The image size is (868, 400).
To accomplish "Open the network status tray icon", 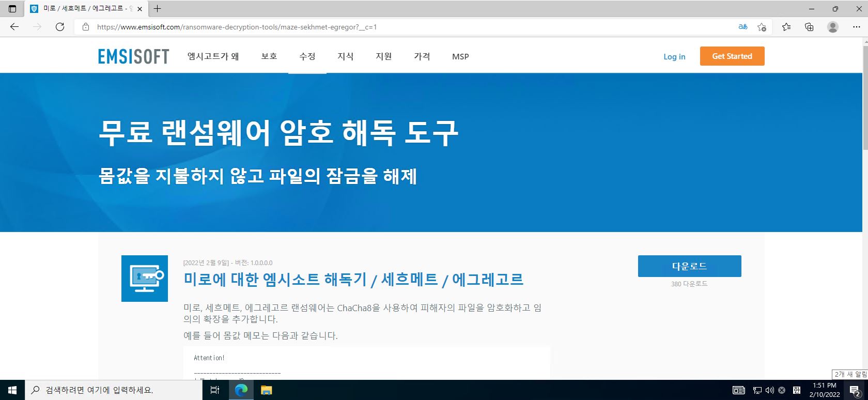I will click(x=757, y=390).
